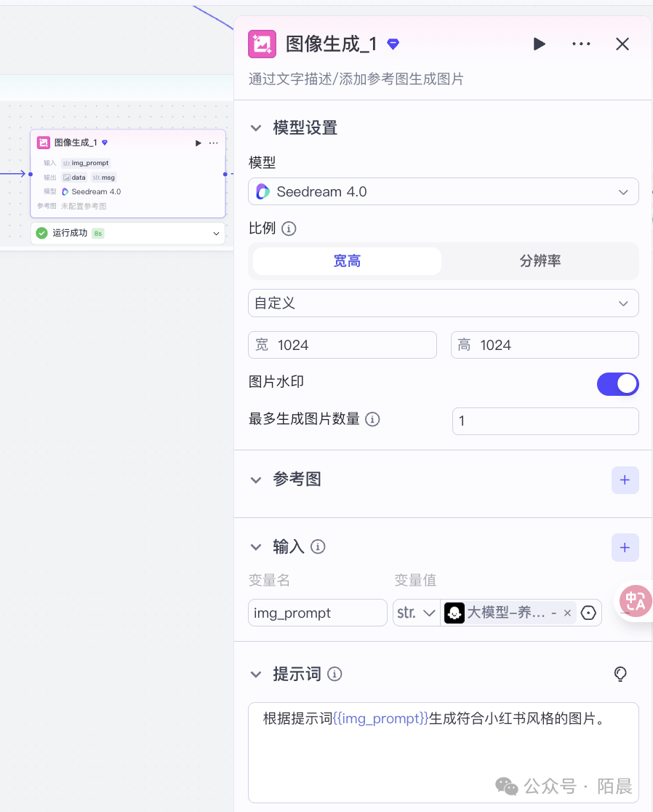Collapse the 提示词 section
The image size is (653, 812).
(256, 674)
